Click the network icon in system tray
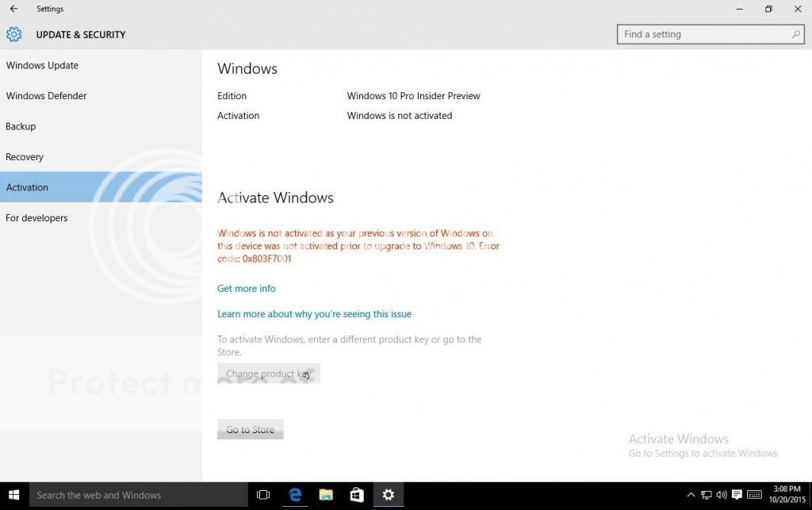812x510 pixels. (706, 495)
